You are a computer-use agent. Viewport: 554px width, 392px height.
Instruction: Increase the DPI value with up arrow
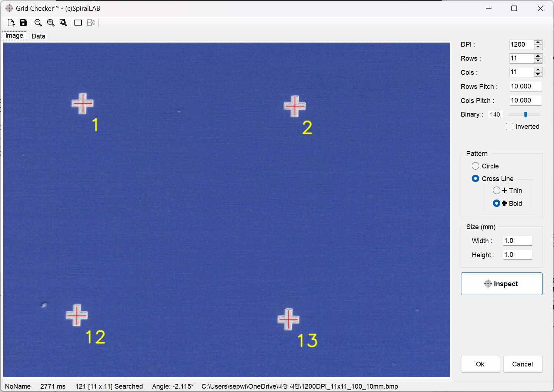click(538, 42)
